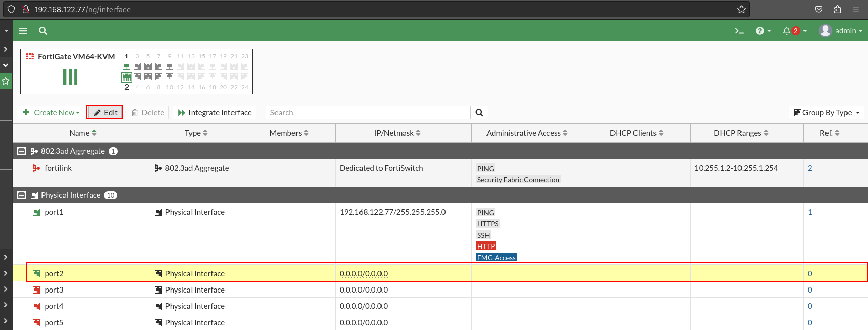Open the notifications bell with 2 alerts

(x=794, y=31)
